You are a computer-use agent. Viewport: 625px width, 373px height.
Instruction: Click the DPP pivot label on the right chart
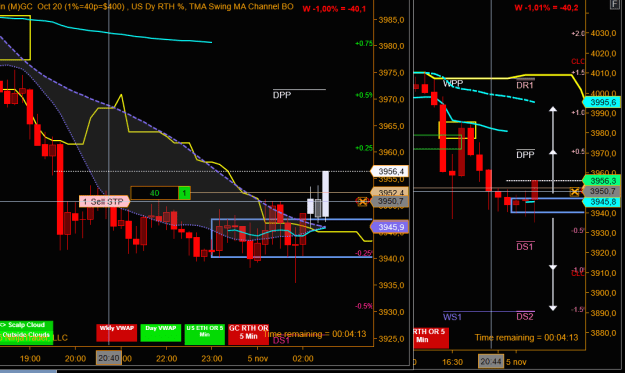(x=525, y=155)
